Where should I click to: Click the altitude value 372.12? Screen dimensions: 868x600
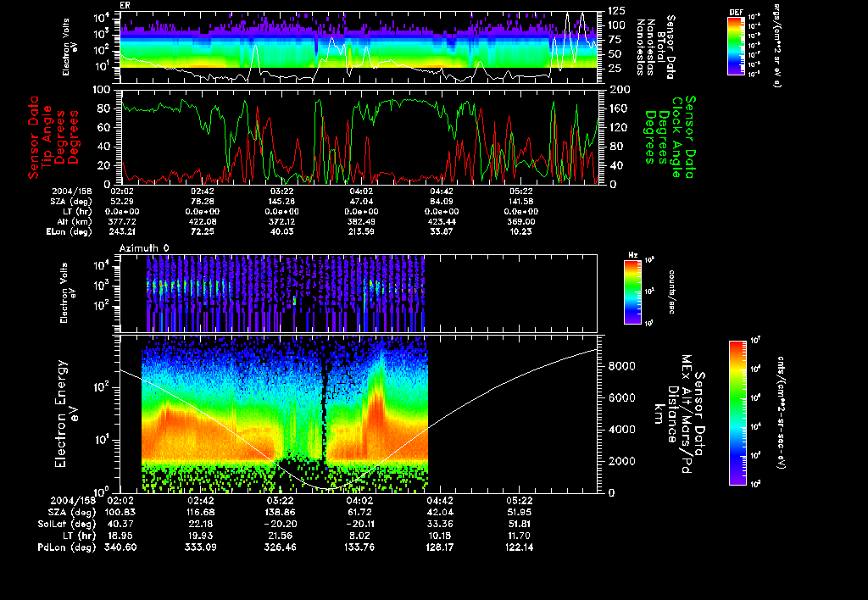281,221
